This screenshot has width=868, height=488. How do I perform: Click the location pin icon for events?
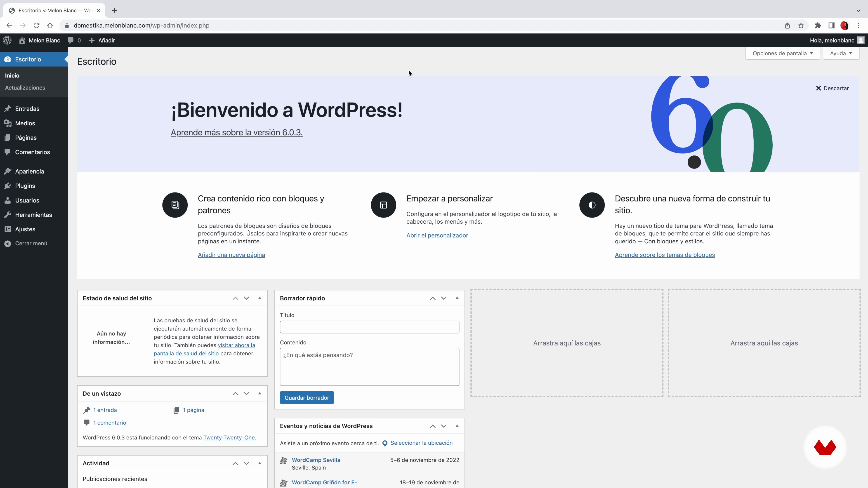(x=385, y=443)
